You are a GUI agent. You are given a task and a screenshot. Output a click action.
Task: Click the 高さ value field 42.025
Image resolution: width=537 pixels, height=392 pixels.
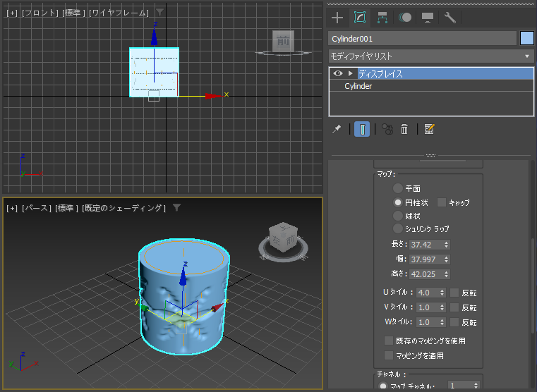426,274
